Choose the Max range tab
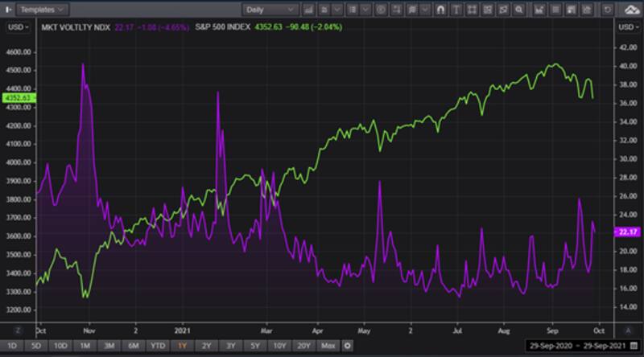This screenshot has width=644, height=357. [326, 346]
